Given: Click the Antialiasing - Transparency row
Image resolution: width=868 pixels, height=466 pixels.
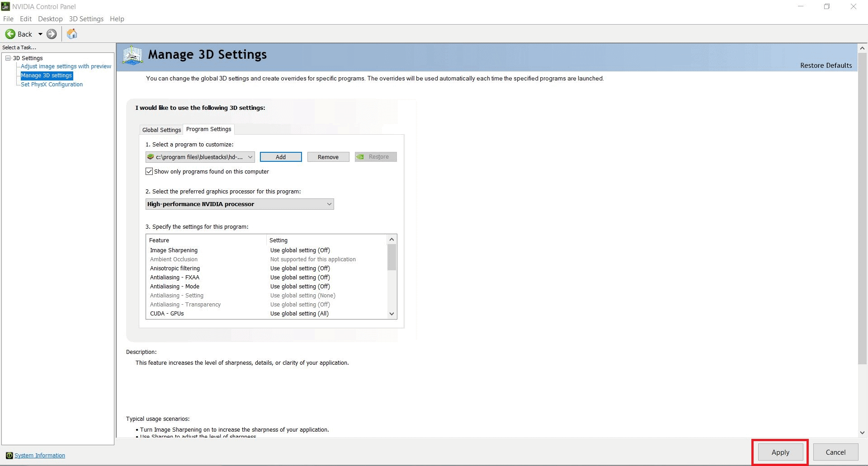Looking at the screenshot, I should click(267, 304).
